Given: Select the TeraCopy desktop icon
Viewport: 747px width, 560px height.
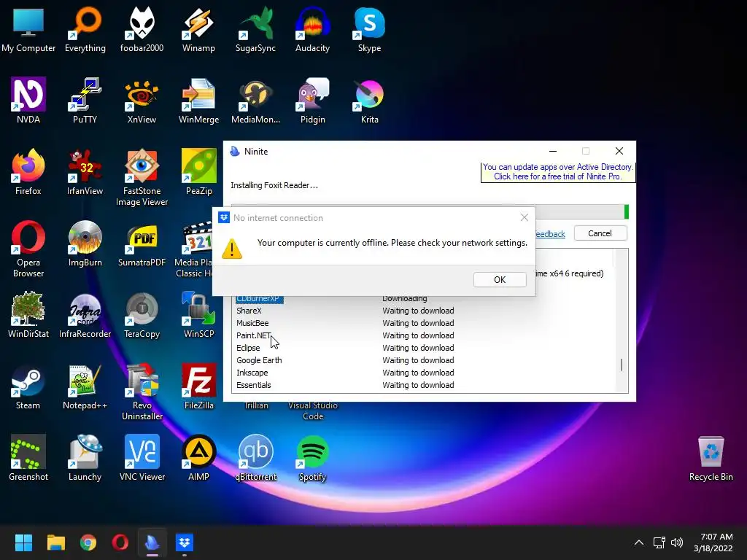Looking at the screenshot, I should point(142,314).
